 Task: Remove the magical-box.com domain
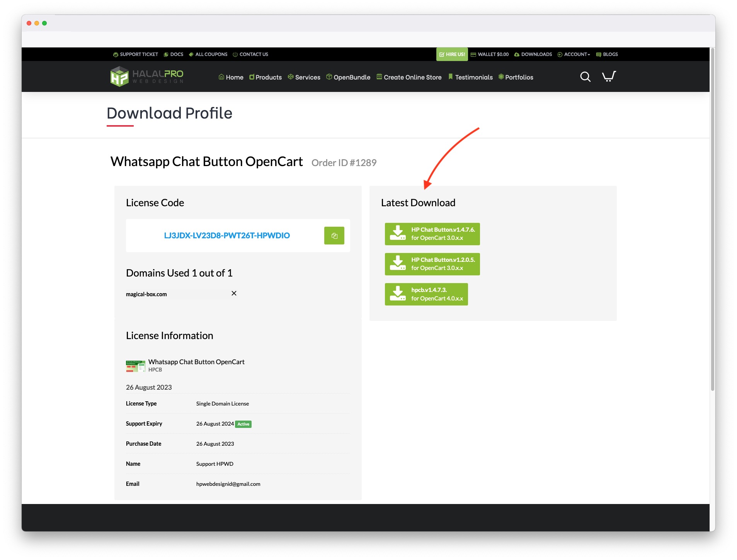[234, 294]
